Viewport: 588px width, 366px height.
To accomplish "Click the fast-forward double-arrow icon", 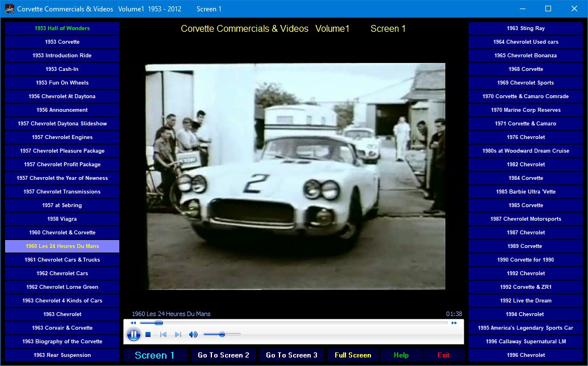I will (x=454, y=323).
